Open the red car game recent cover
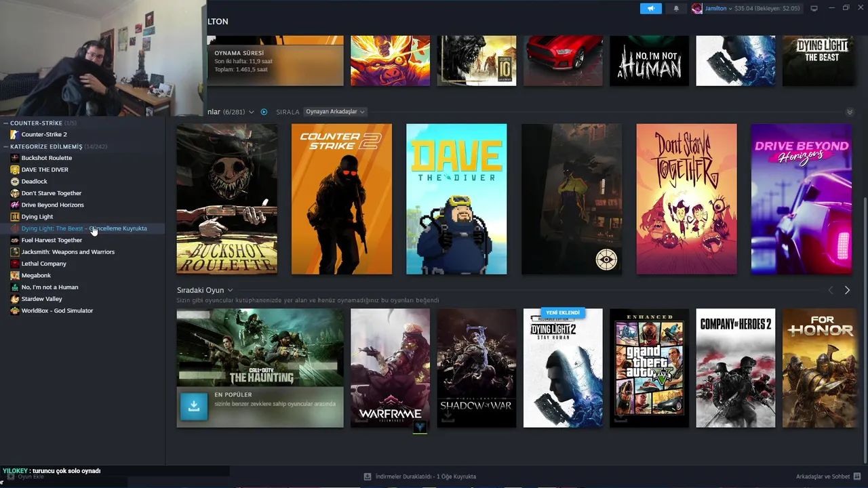 pos(563,61)
